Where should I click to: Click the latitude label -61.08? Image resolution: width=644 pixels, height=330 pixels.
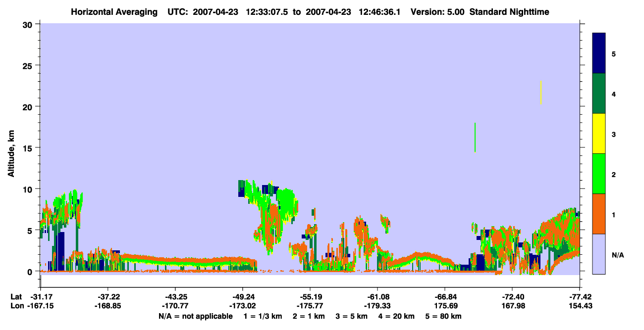[x=377, y=297]
